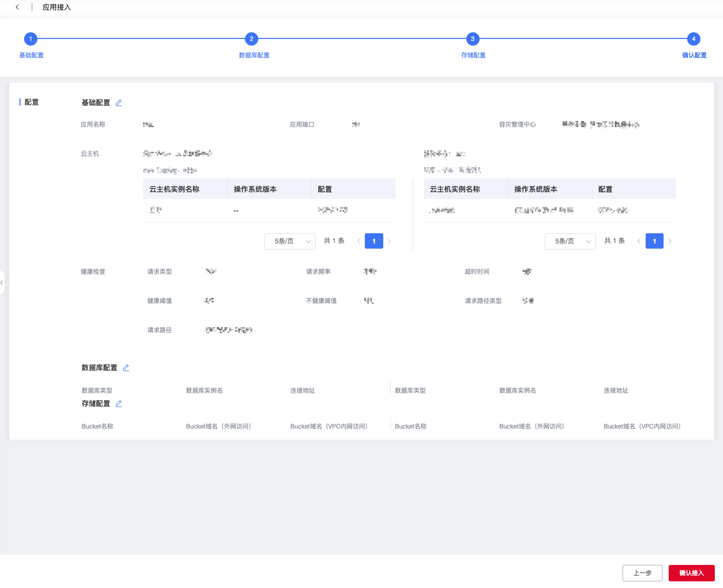Click next page arrow in right table
Screen dimensions: 723x588
tap(670, 241)
